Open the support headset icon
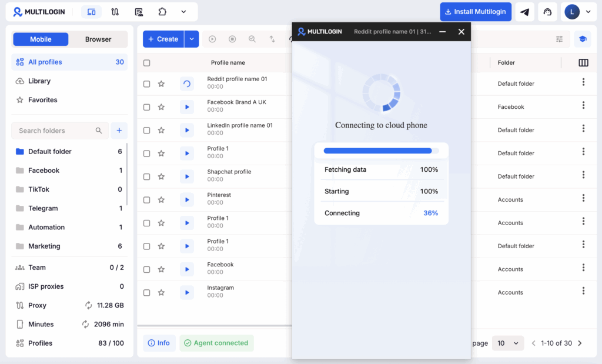602x364 pixels. [547, 12]
